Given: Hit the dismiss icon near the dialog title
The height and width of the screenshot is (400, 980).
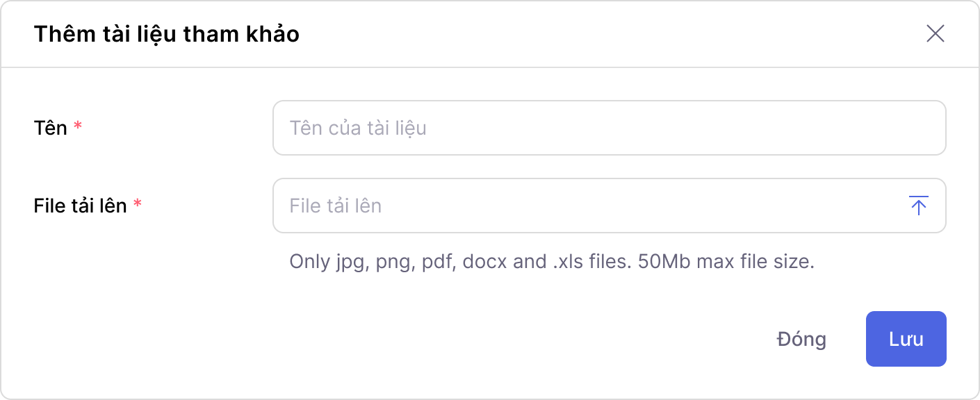Looking at the screenshot, I should [x=936, y=33].
